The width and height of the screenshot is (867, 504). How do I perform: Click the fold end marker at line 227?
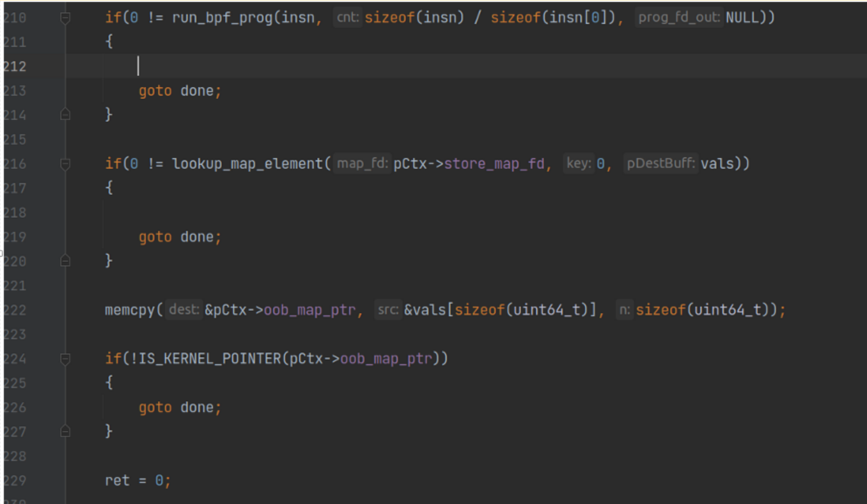[x=65, y=432]
